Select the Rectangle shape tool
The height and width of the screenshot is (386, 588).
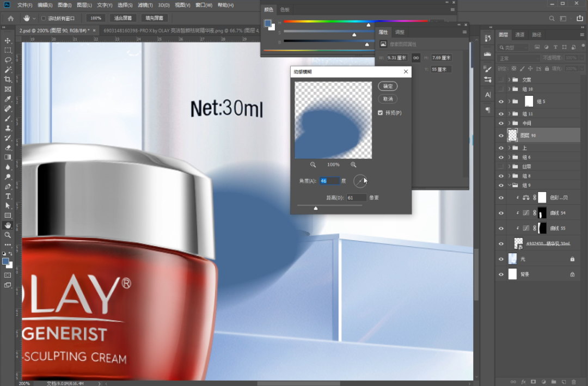[x=8, y=216]
